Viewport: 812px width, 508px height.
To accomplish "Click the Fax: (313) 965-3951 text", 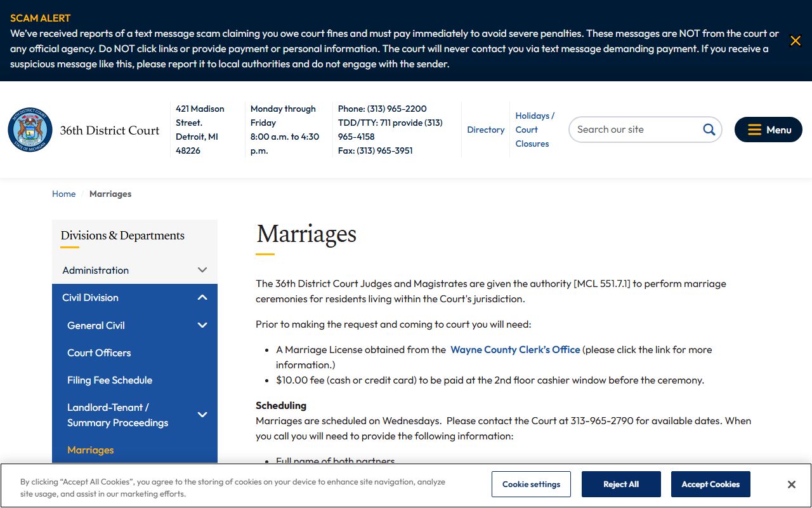I will [x=376, y=150].
